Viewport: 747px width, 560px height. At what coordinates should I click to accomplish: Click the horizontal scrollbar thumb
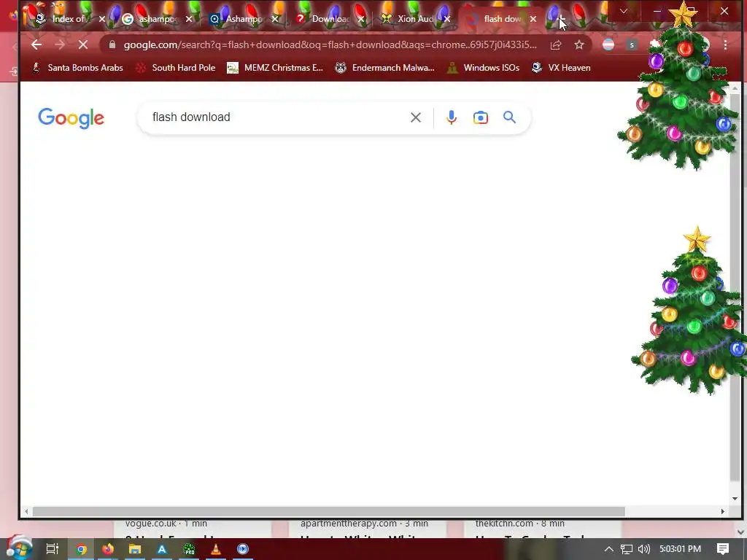click(x=329, y=511)
